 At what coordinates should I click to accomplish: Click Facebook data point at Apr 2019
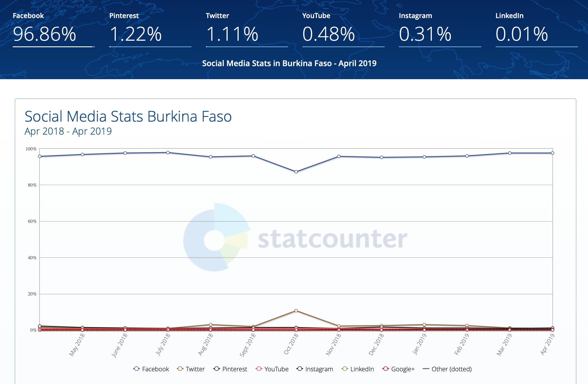[552, 153]
